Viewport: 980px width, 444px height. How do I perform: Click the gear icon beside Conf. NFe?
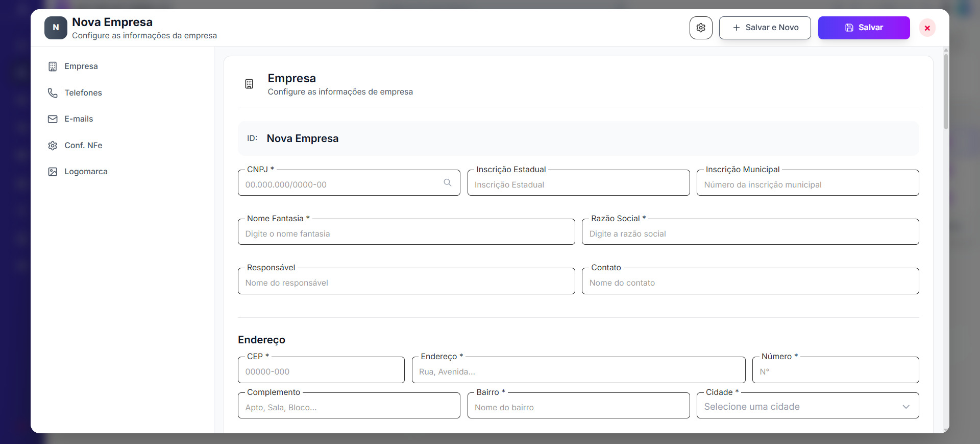pyautogui.click(x=53, y=146)
